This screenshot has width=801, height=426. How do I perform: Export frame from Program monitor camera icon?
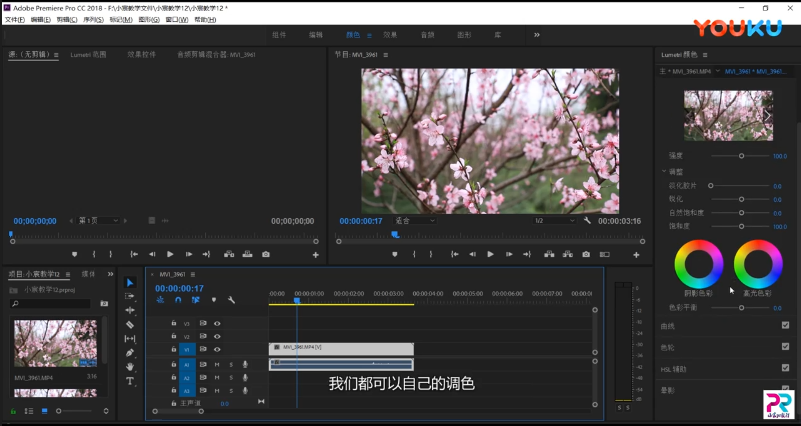click(586, 254)
